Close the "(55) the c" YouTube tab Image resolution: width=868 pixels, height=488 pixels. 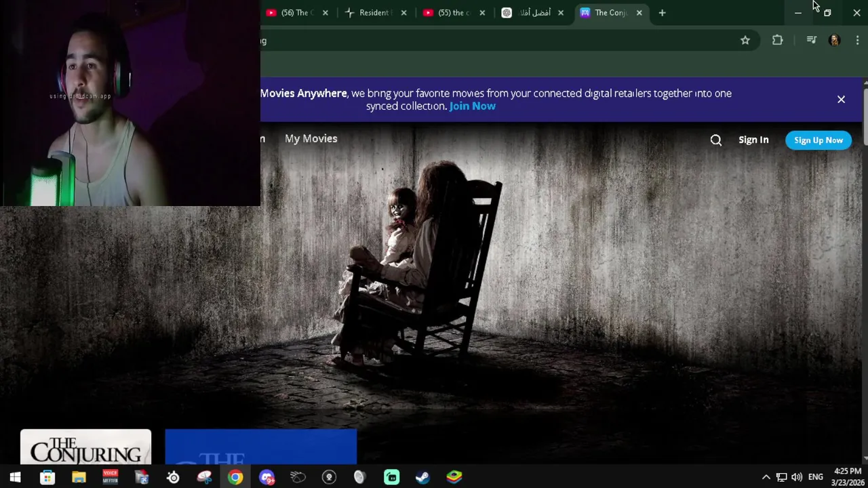pos(482,12)
